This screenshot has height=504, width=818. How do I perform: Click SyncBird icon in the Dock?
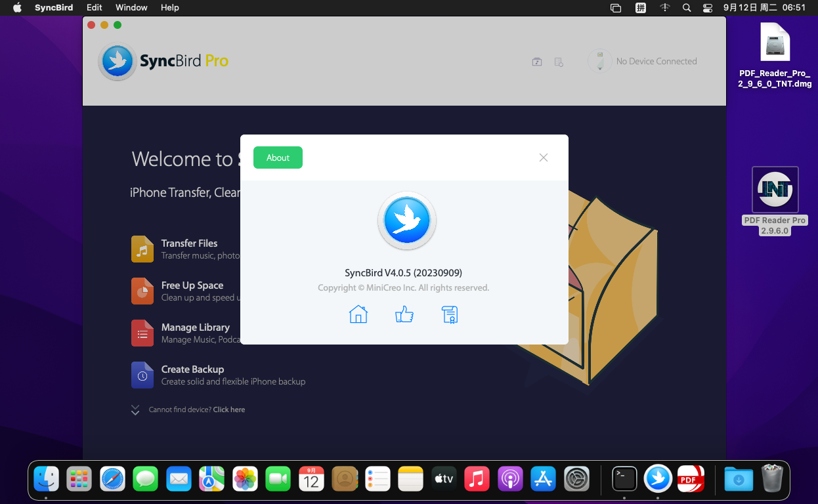pos(658,479)
